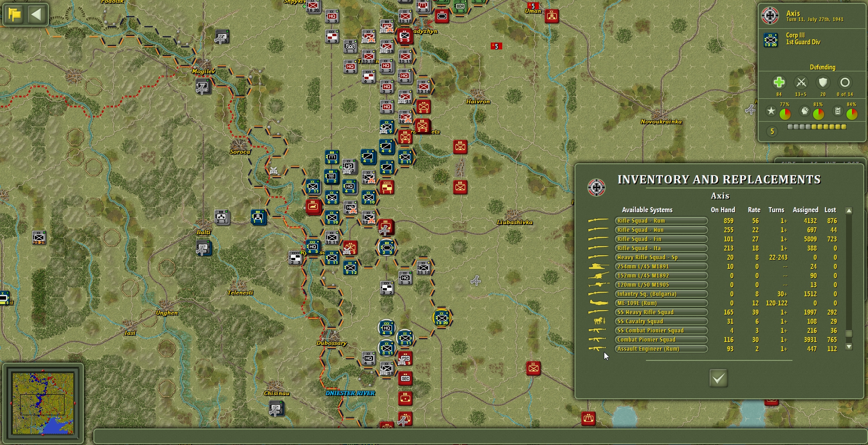Click the rifle icon beside Rifle Squad - Fin
The width and height of the screenshot is (868, 445).
[x=597, y=238]
